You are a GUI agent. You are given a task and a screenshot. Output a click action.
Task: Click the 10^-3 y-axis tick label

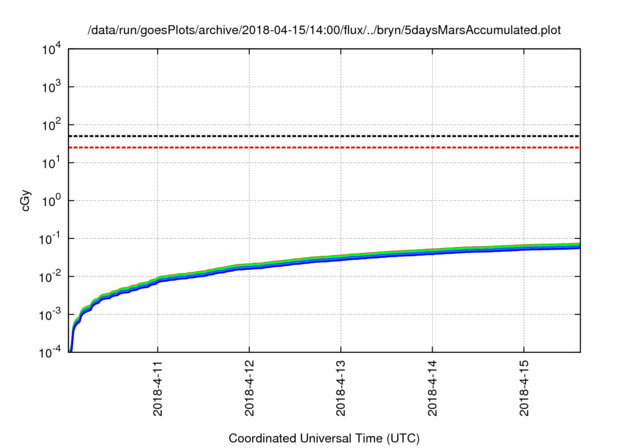pyautogui.click(x=49, y=315)
